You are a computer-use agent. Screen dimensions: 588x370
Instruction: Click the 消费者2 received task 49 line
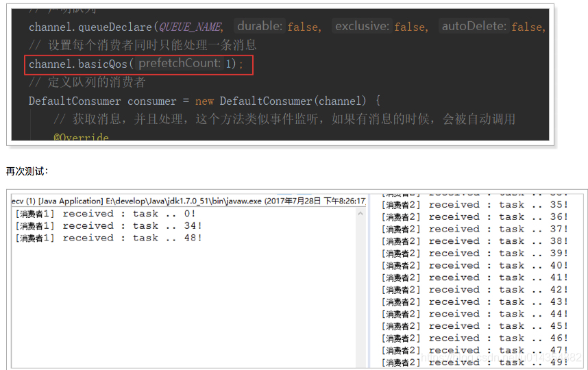click(475, 362)
